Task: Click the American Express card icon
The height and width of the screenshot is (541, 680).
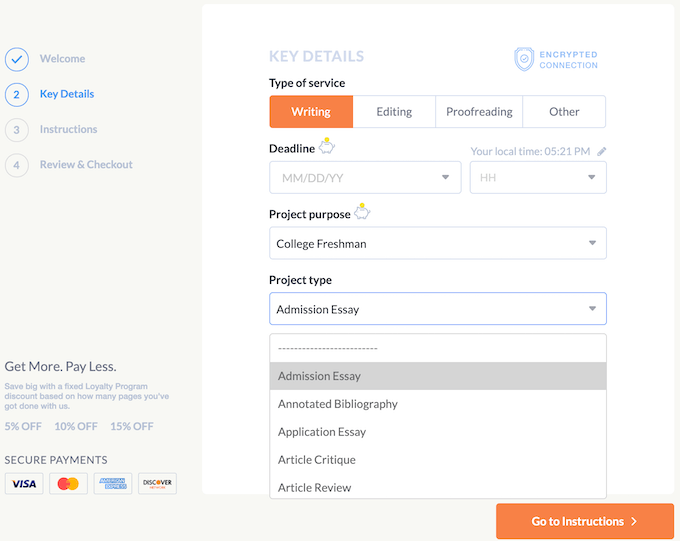Action: point(113,484)
